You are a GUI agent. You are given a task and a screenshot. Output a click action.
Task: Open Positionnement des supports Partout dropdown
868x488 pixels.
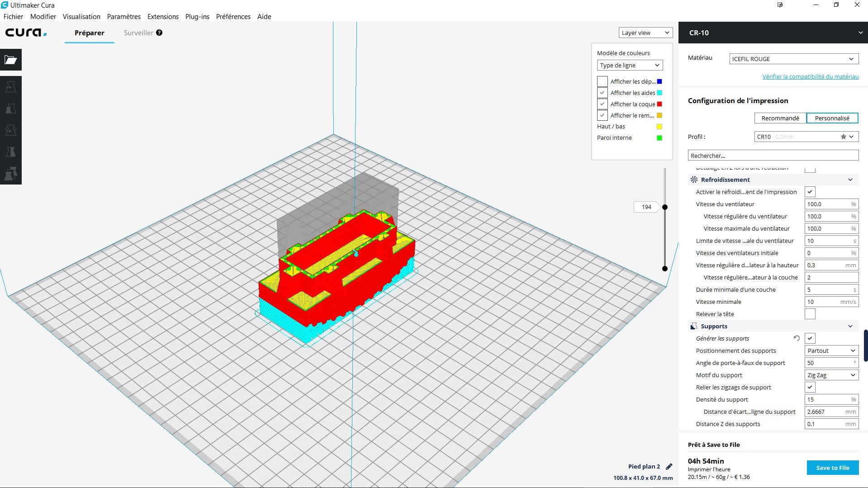tap(831, 351)
